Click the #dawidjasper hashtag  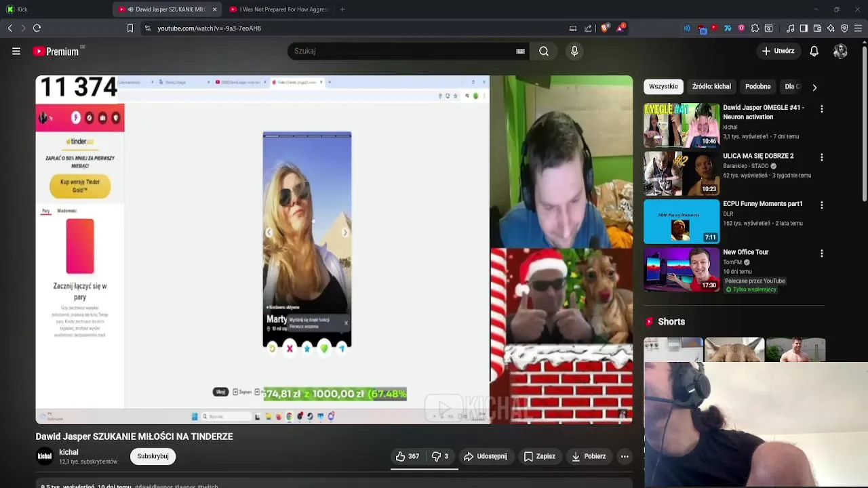click(153, 486)
